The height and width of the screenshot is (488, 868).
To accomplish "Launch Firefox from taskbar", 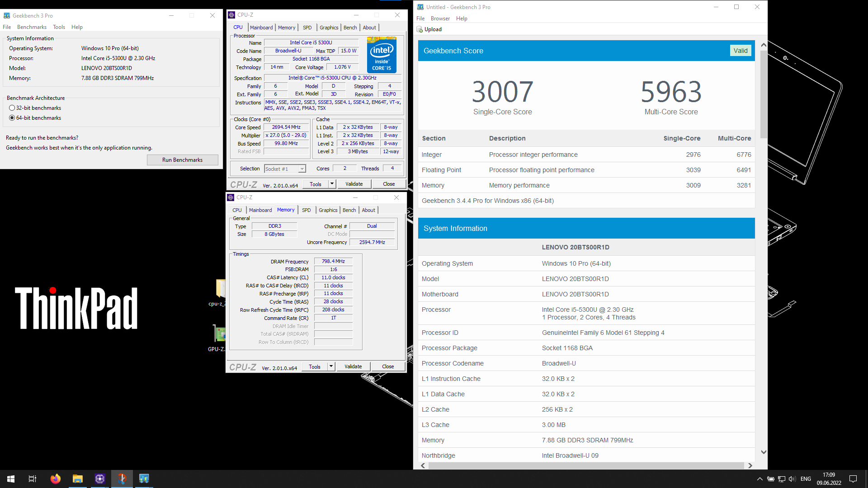I will pyautogui.click(x=55, y=479).
